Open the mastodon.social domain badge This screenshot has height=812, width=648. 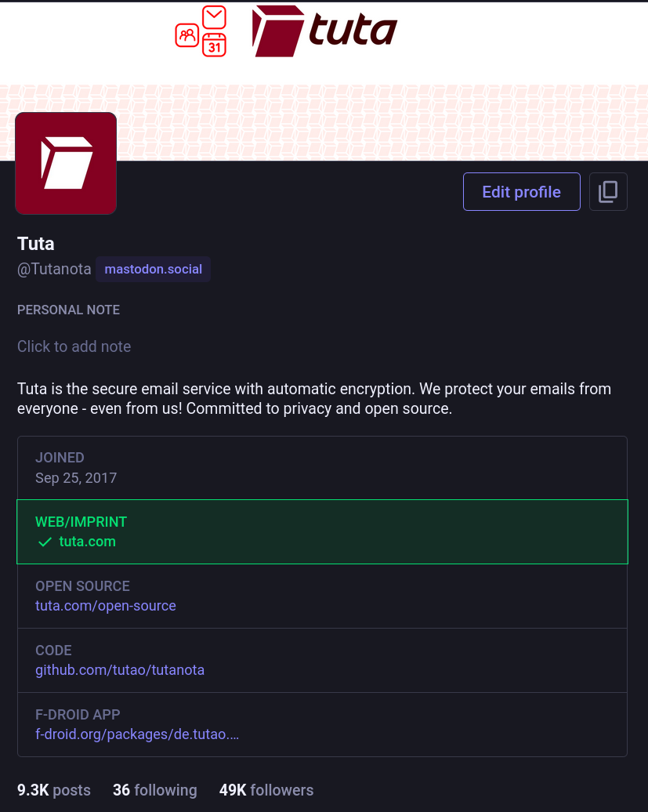click(x=153, y=270)
